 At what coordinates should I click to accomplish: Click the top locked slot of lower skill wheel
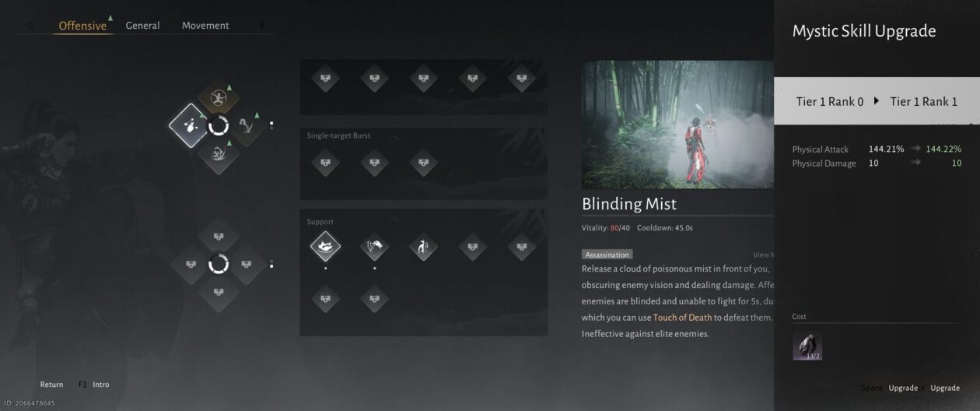click(219, 236)
